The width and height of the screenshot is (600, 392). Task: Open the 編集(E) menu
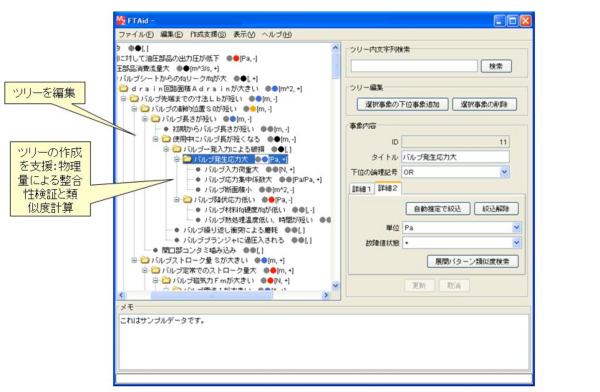click(x=171, y=34)
